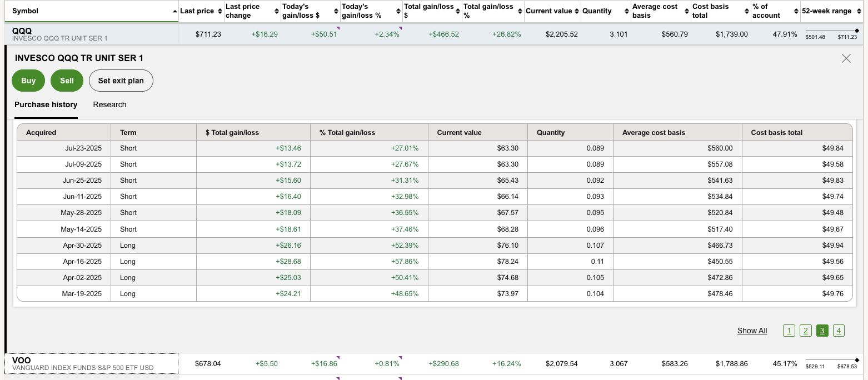Go to purchase history page 2
Image resolution: width=868 pixels, height=380 pixels.
[806, 331]
